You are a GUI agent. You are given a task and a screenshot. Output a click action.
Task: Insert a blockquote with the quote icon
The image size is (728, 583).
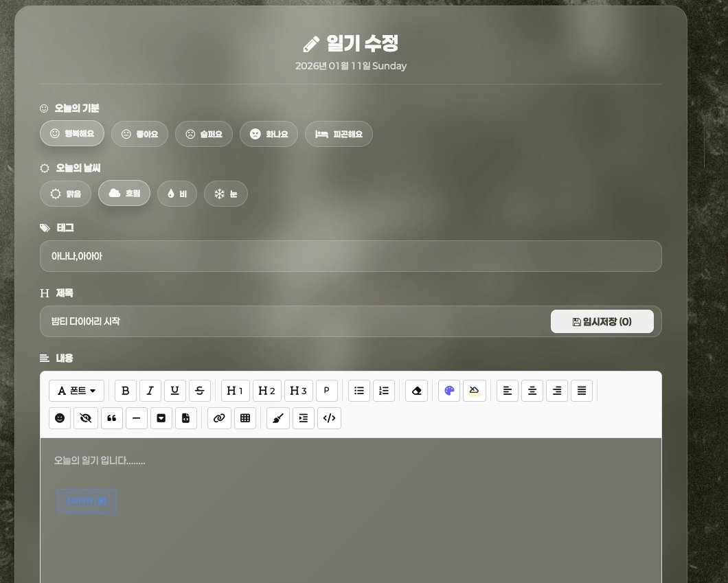(x=112, y=418)
